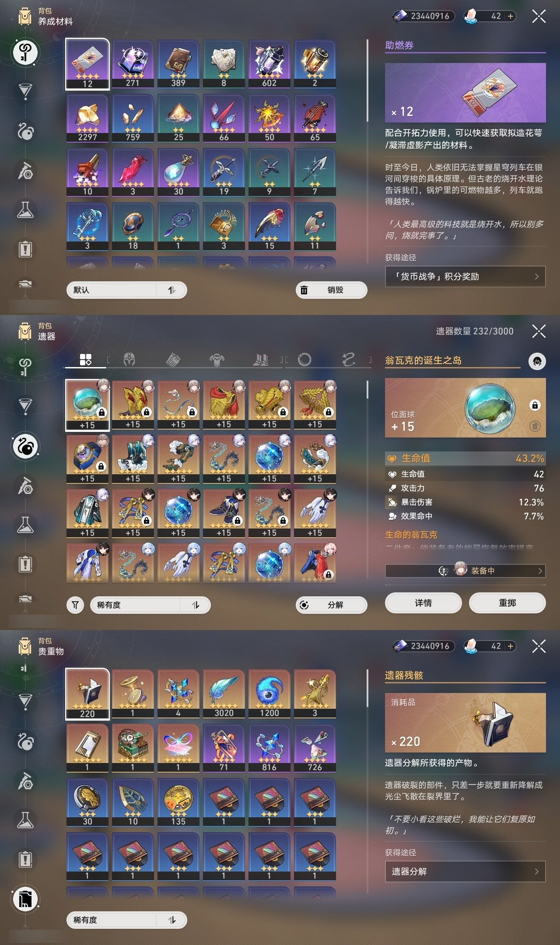Click the 详情 button
Viewport: 560px width, 945px height.
[423, 603]
